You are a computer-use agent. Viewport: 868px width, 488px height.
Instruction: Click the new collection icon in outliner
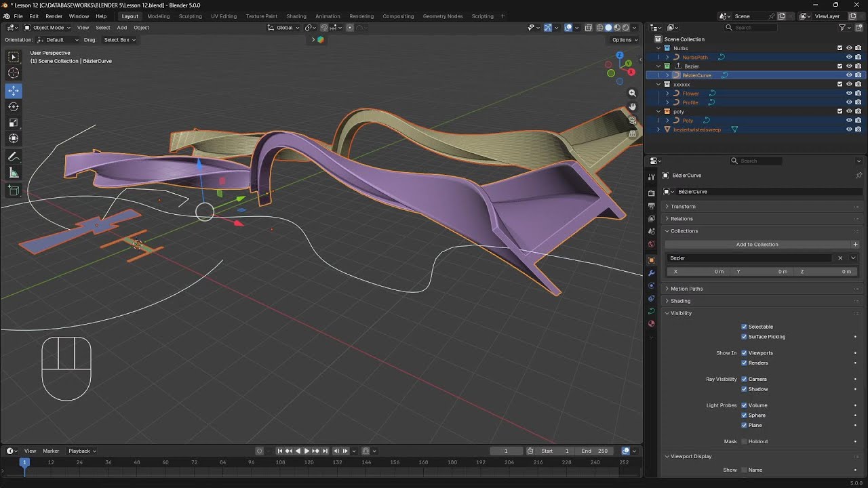(859, 28)
